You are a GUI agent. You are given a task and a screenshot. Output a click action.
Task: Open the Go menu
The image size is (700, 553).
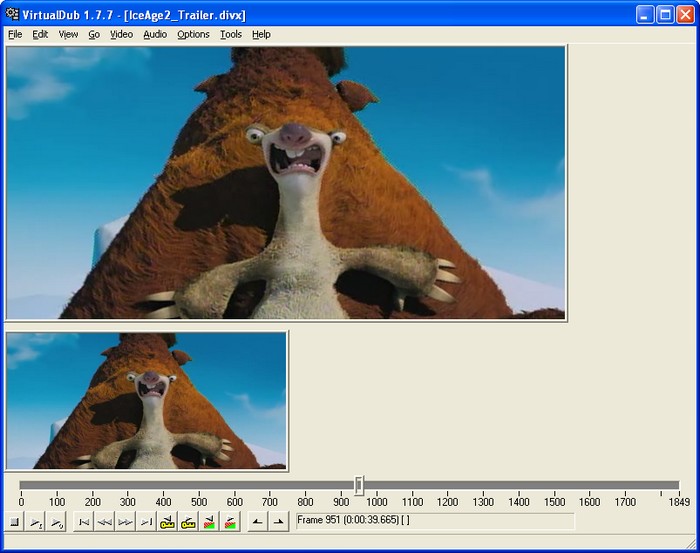[x=94, y=34]
